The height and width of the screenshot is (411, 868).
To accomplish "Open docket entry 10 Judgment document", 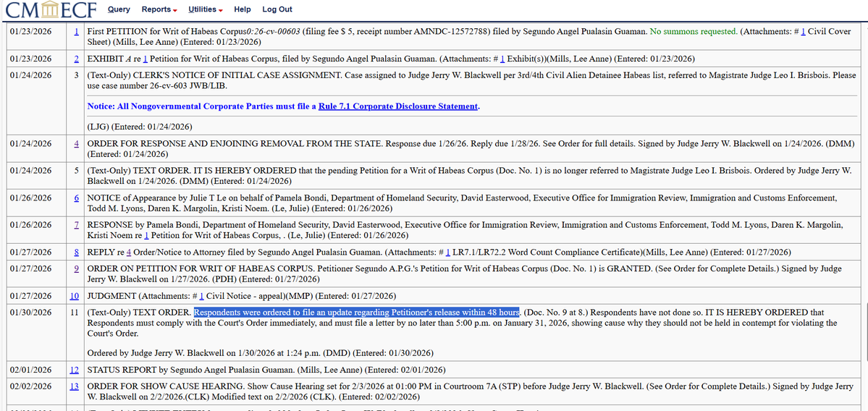I will 74,296.
